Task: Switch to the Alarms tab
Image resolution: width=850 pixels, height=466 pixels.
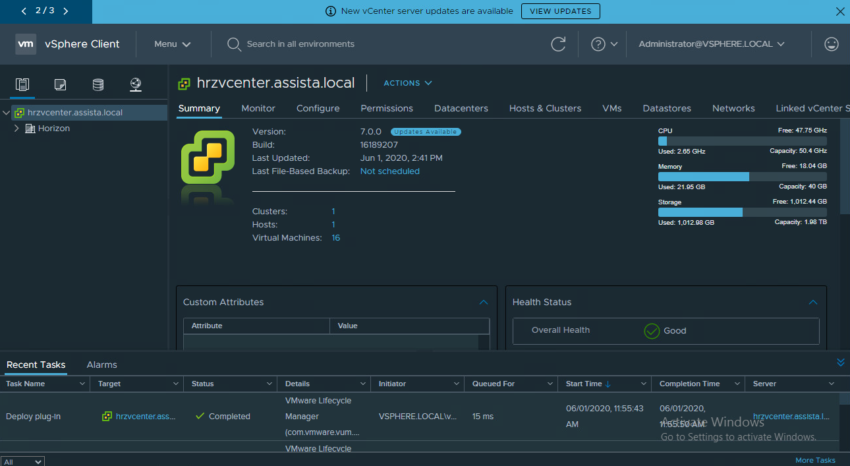Action: click(102, 365)
